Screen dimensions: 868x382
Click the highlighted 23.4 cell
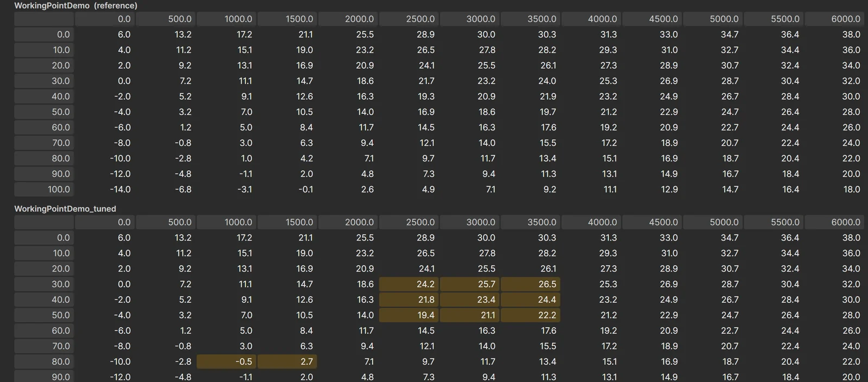click(x=470, y=300)
